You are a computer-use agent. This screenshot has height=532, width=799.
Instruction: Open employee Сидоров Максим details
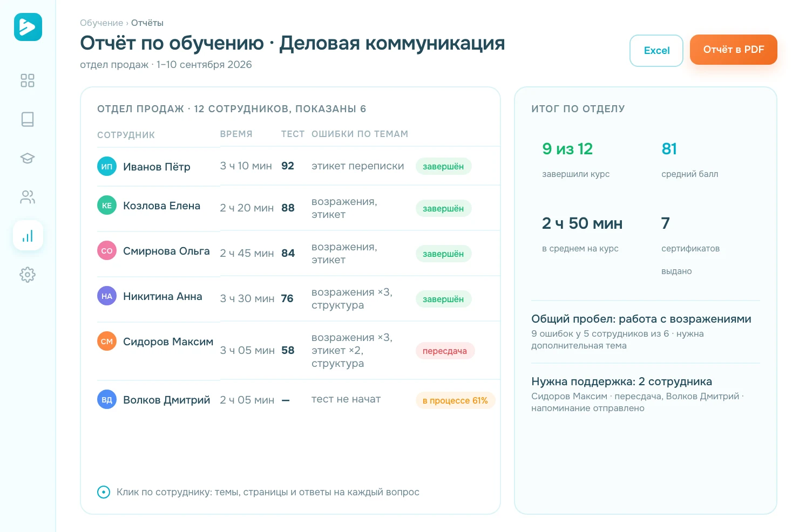(x=168, y=342)
